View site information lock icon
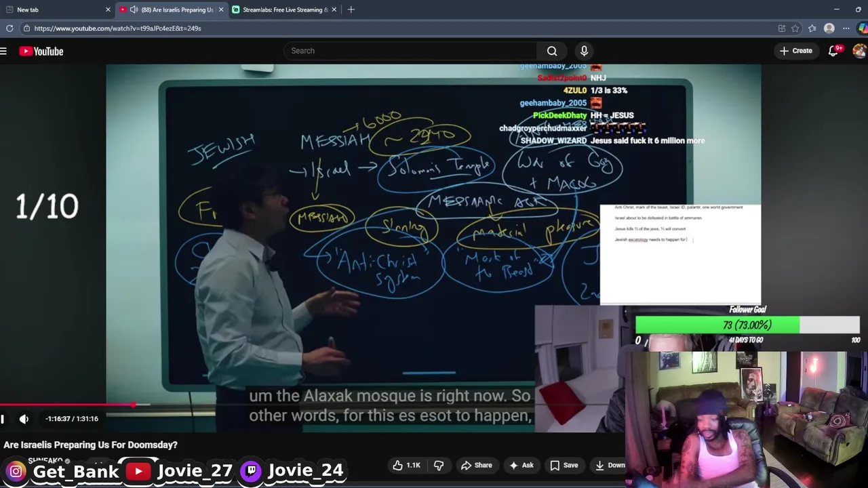 pos(26,28)
